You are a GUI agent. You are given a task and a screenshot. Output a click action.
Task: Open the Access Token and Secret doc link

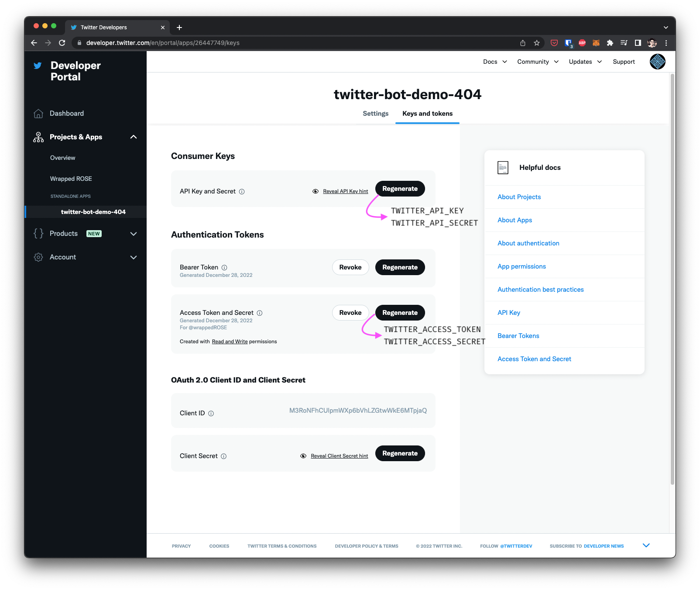(534, 359)
